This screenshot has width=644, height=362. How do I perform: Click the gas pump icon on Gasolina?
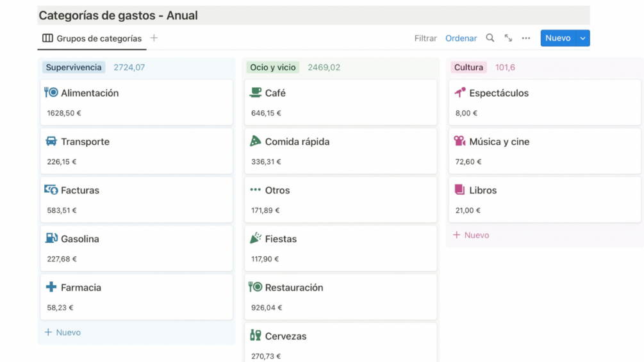pos(51,238)
